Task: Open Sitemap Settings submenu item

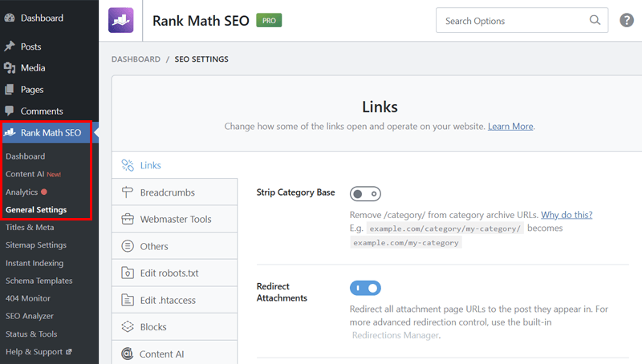Action: click(x=36, y=245)
